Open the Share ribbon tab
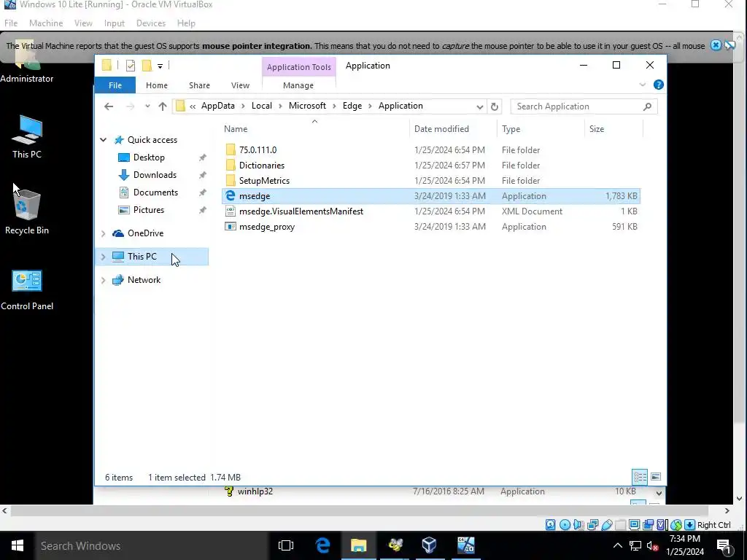Image resolution: width=747 pixels, height=560 pixels. [199, 85]
